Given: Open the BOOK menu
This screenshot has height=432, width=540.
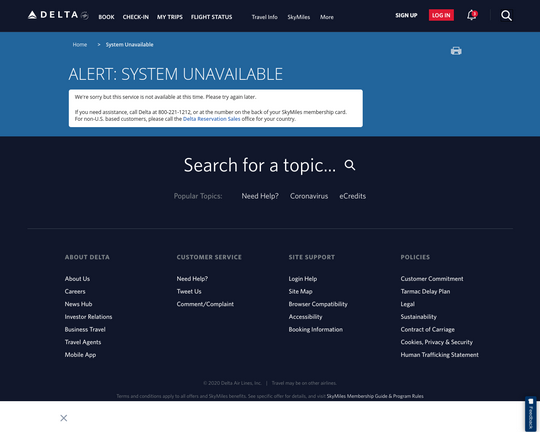Looking at the screenshot, I should pos(106,17).
